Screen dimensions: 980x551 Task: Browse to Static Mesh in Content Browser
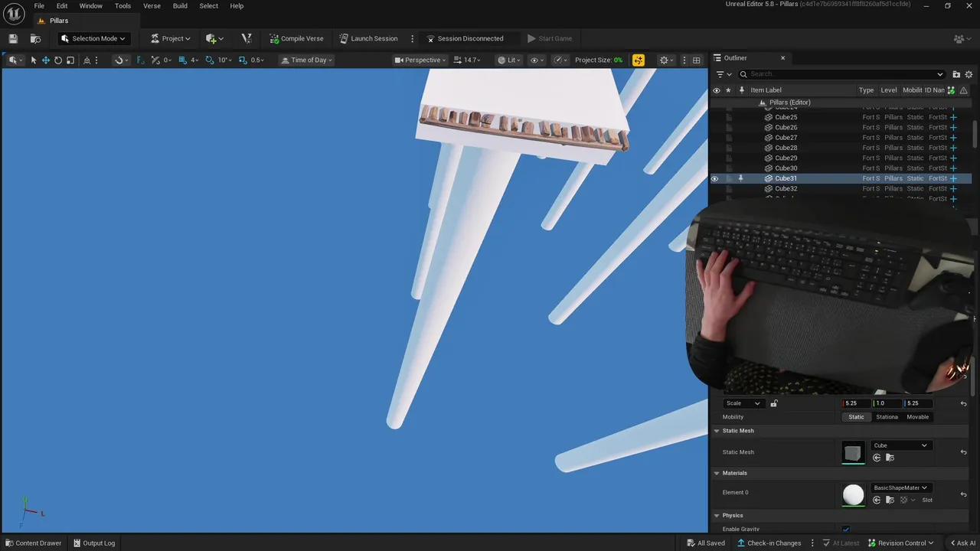pyautogui.click(x=890, y=458)
